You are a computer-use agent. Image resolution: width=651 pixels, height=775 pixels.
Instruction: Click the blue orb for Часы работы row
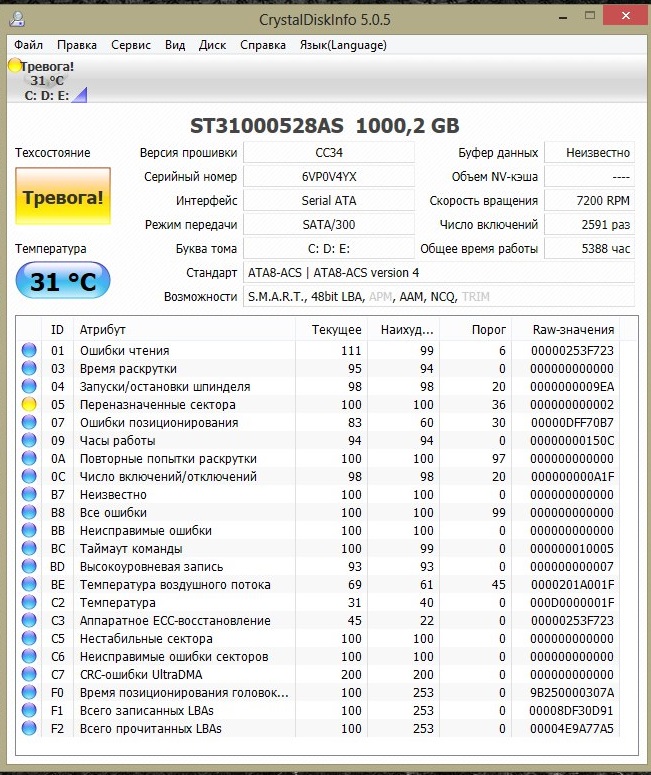tap(29, 441)
